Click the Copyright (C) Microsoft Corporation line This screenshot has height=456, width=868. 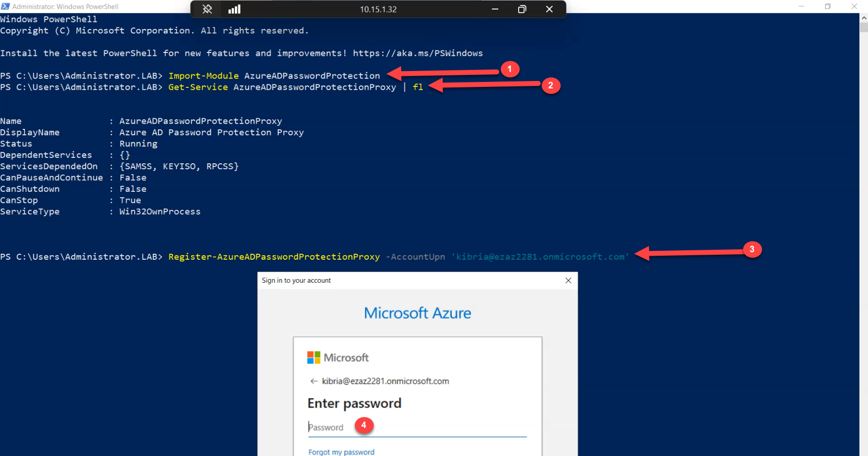154,30
